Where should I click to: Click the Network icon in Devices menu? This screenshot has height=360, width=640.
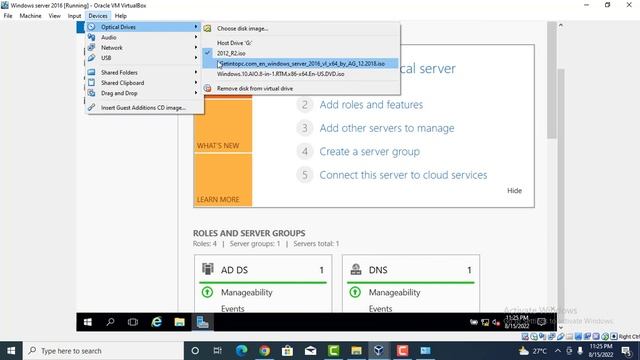tap(91, 47)
